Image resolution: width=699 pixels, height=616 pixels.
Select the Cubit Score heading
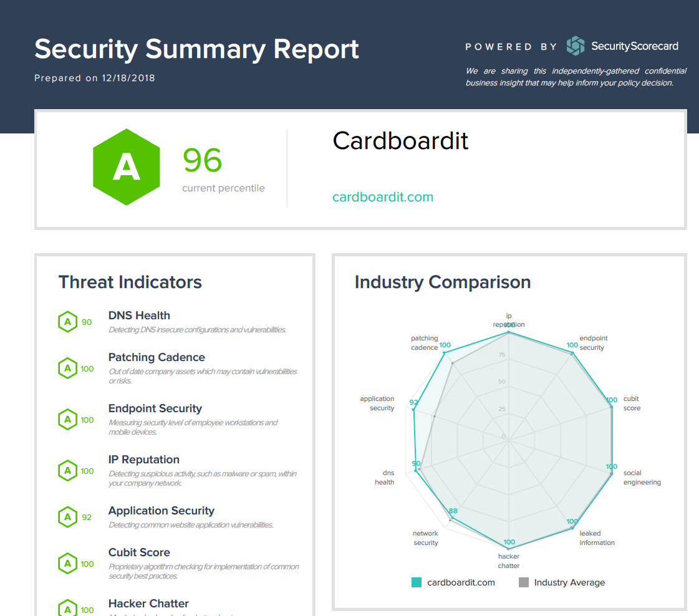click(139, 552)
